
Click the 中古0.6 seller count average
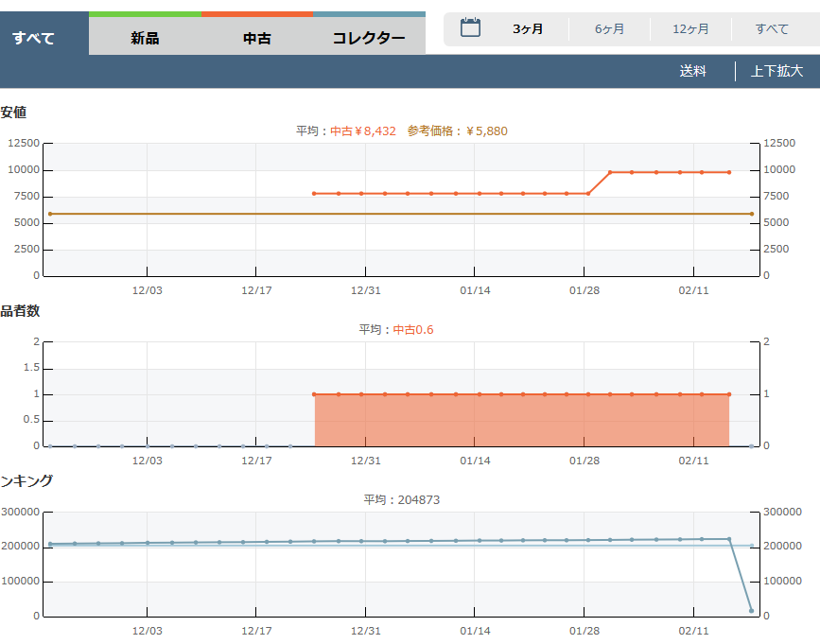click(413, 330)
